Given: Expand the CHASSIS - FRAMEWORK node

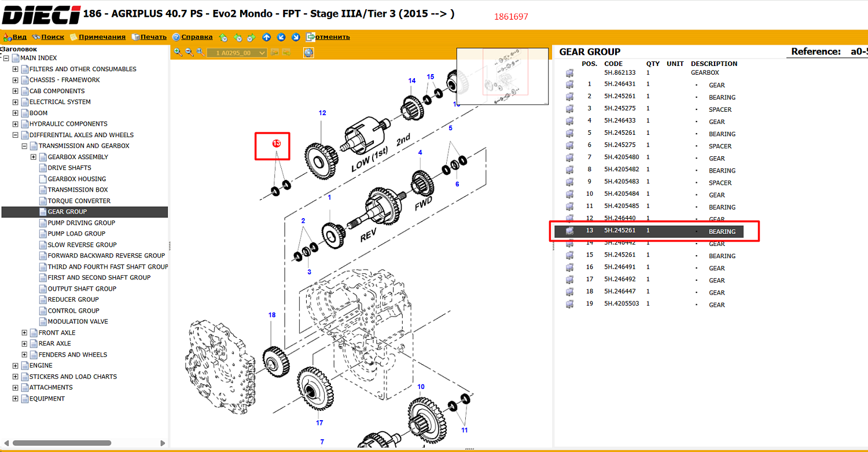Looking at the screenshot, I should pos(16,80).
